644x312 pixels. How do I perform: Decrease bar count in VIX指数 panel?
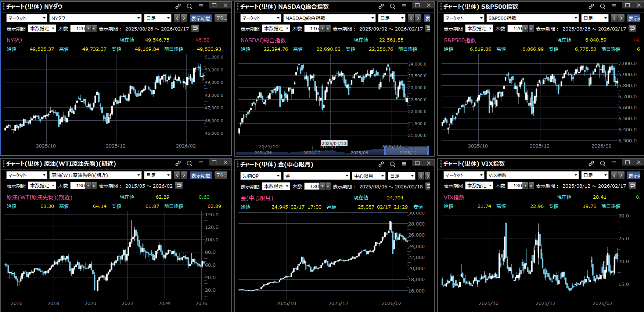click(525, 186)
